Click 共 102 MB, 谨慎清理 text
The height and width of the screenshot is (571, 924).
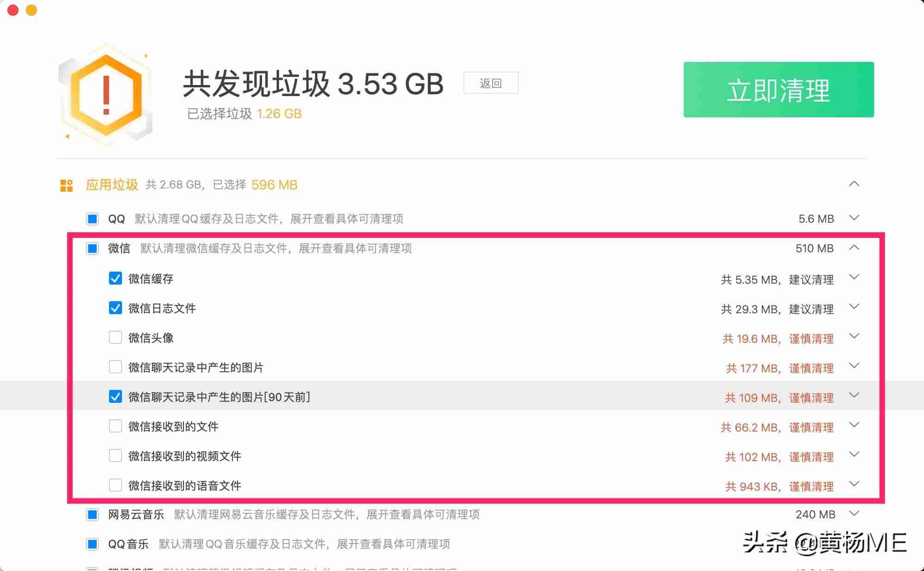tap(779, 457)
